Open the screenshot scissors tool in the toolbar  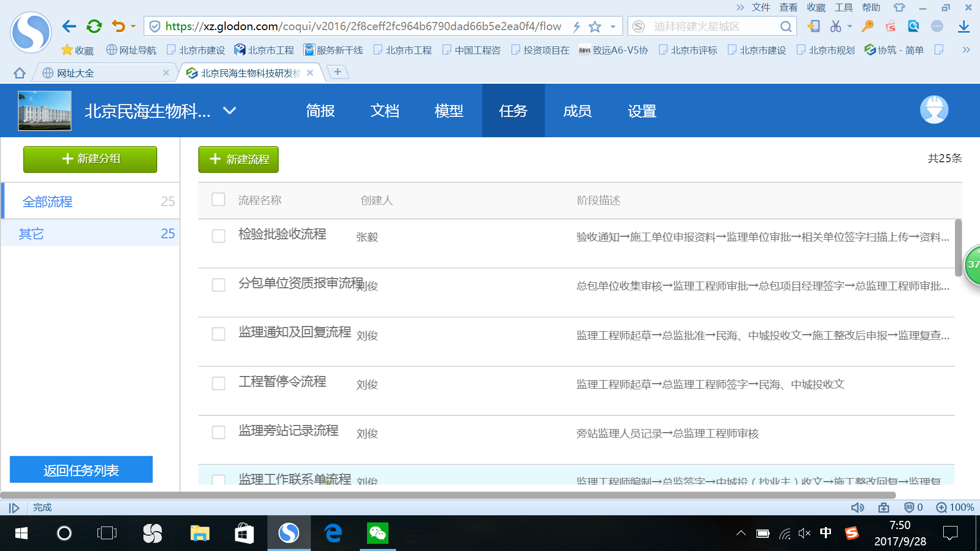click(836, 26)
